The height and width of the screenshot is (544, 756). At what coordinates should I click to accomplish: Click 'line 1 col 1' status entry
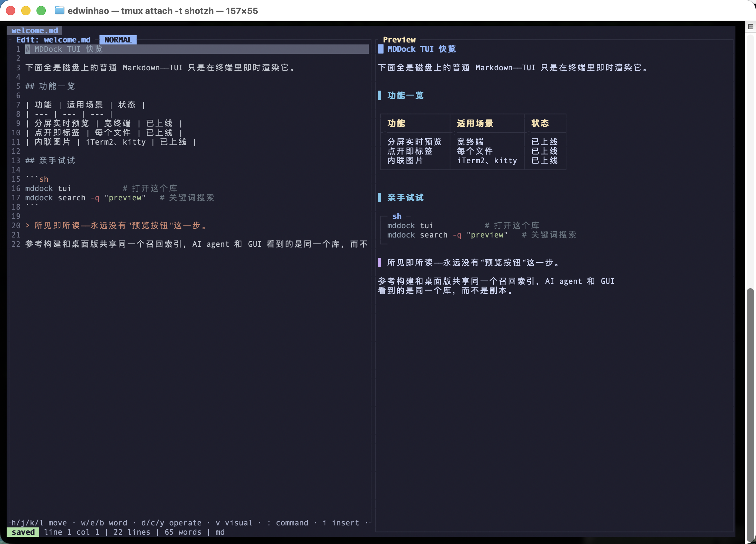click(x=72, y=532)
